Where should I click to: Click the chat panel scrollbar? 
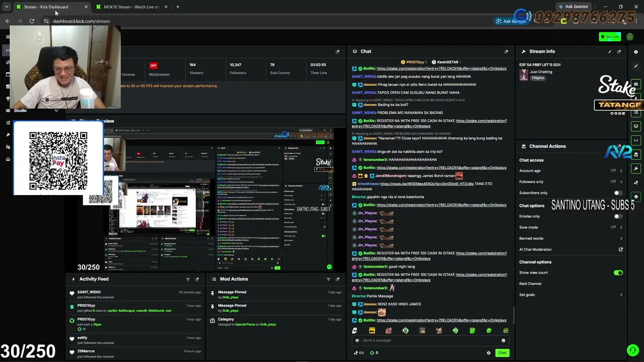coord(514,314)
